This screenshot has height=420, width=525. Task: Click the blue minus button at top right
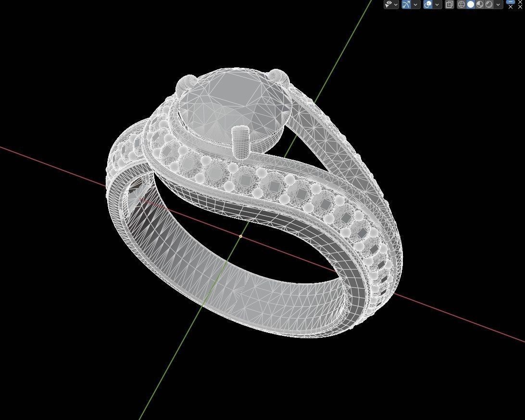coord(511,1)
